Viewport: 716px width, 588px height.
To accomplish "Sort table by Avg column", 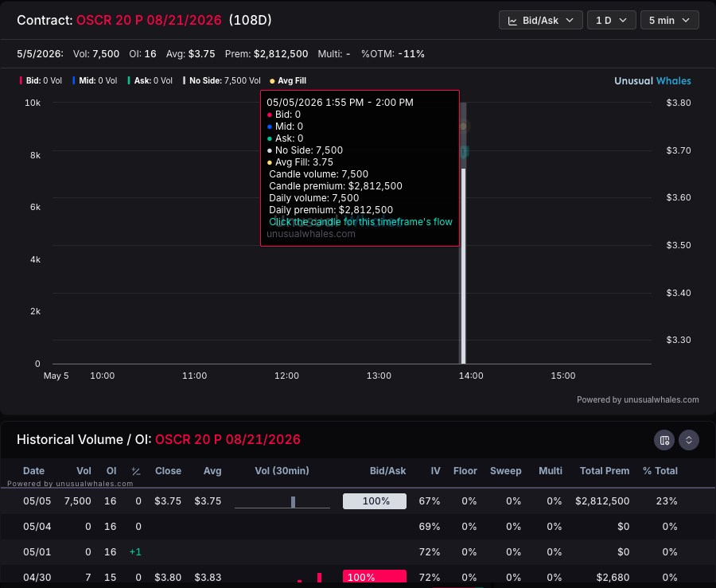I will [212, 471].
